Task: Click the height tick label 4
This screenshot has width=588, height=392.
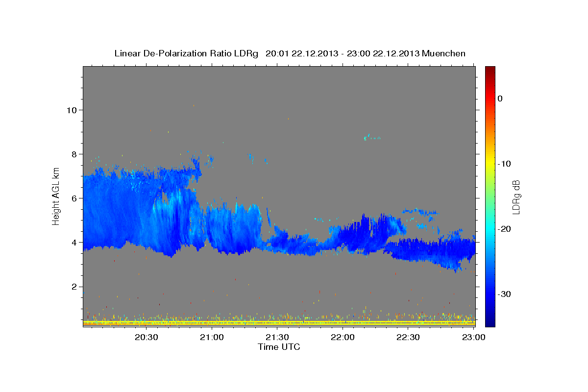Action: pos(74,242)
